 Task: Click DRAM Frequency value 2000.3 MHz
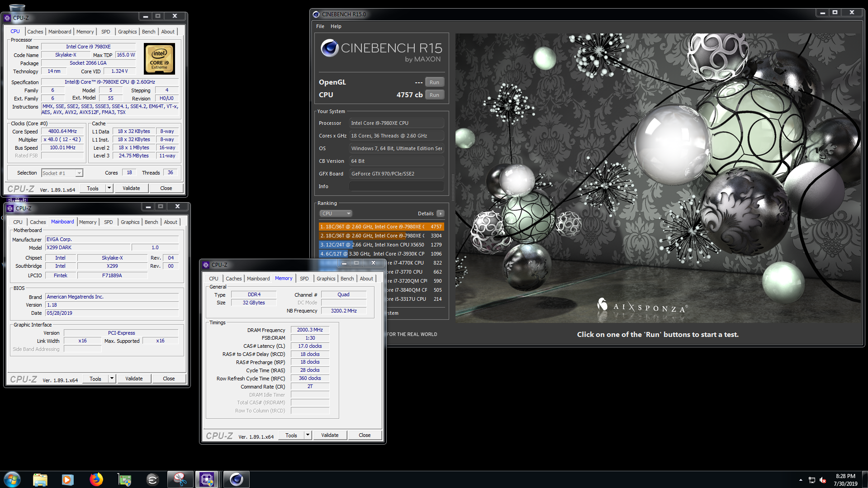pos(310,330)
